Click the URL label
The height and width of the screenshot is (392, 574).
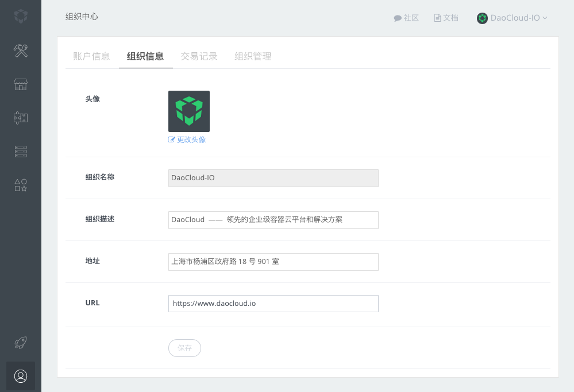(x=93, y=303)
